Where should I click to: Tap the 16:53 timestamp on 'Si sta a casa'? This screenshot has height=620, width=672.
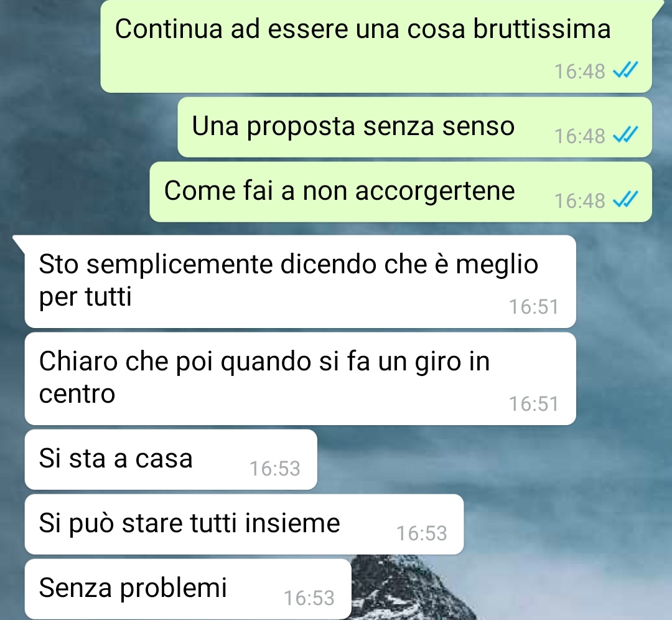pos(275,468)
